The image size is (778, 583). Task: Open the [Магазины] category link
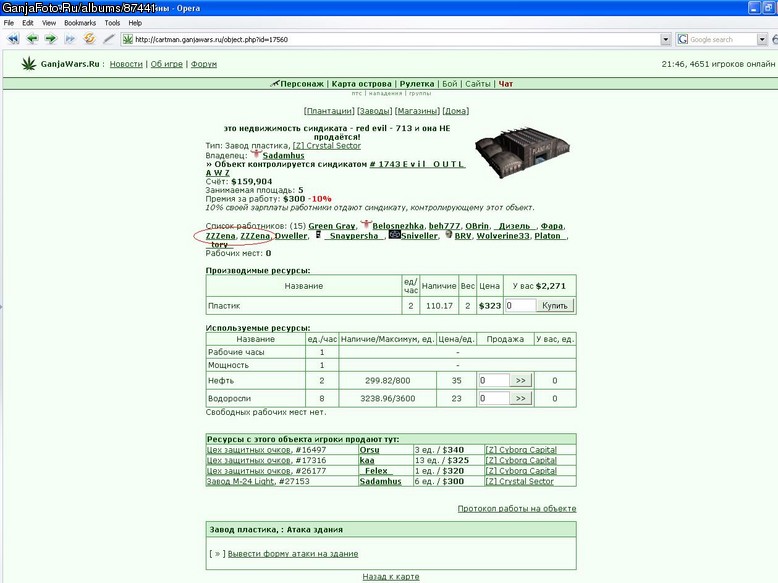coord(417,111)
